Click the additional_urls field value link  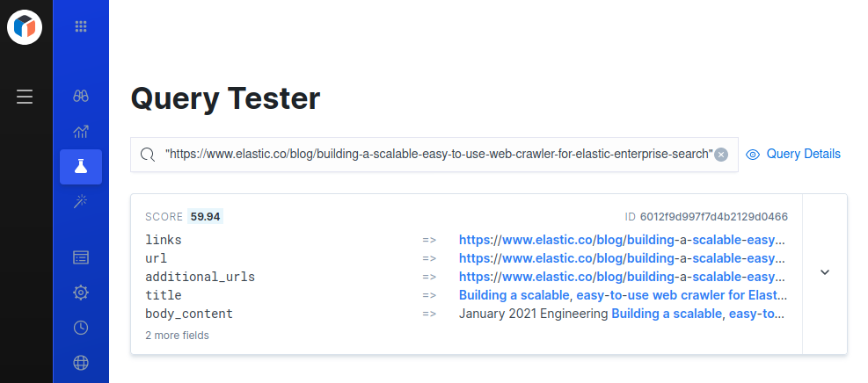pos(623,277)
